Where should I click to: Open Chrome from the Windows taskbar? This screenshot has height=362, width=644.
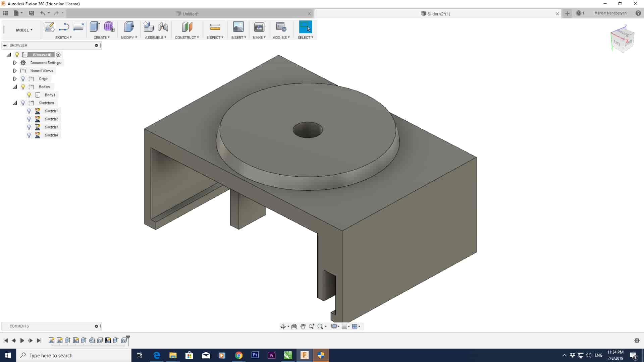[238, 355]
